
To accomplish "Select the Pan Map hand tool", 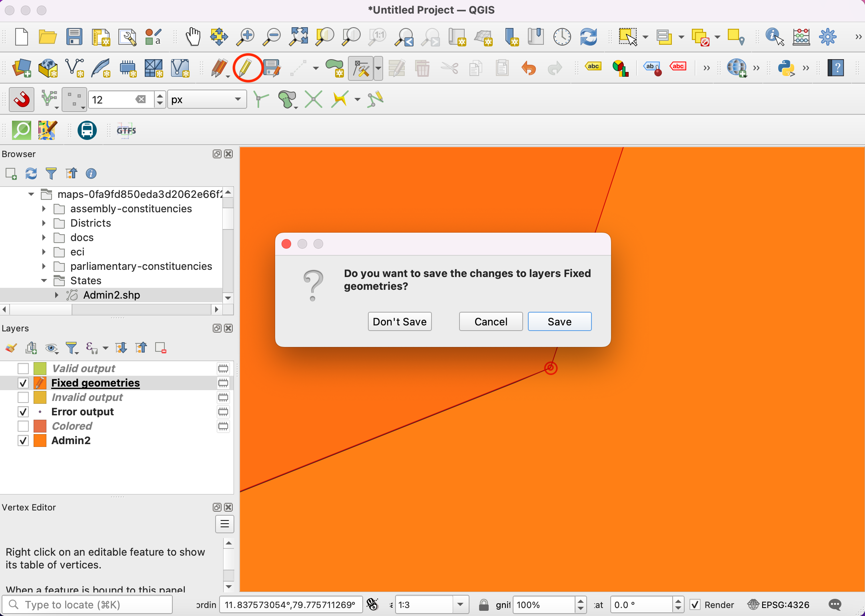I will coord(193,37).
